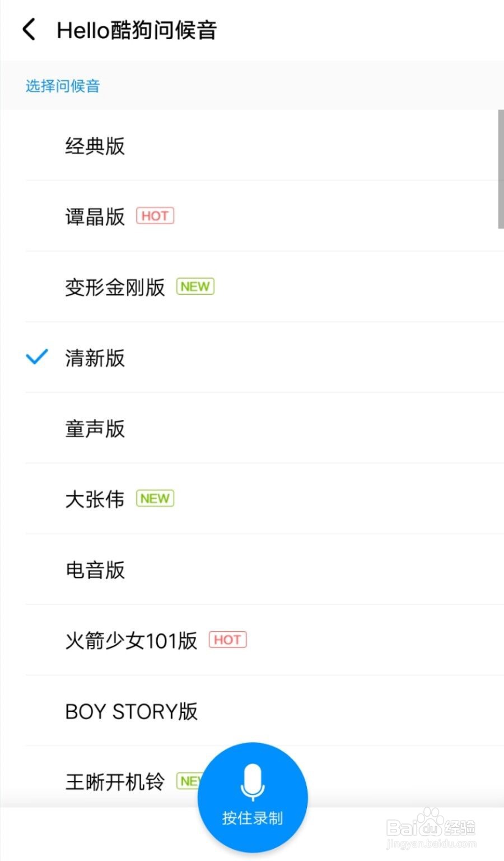Click the NEW badge beside 变形金刚版

click(x=195, y=286)
